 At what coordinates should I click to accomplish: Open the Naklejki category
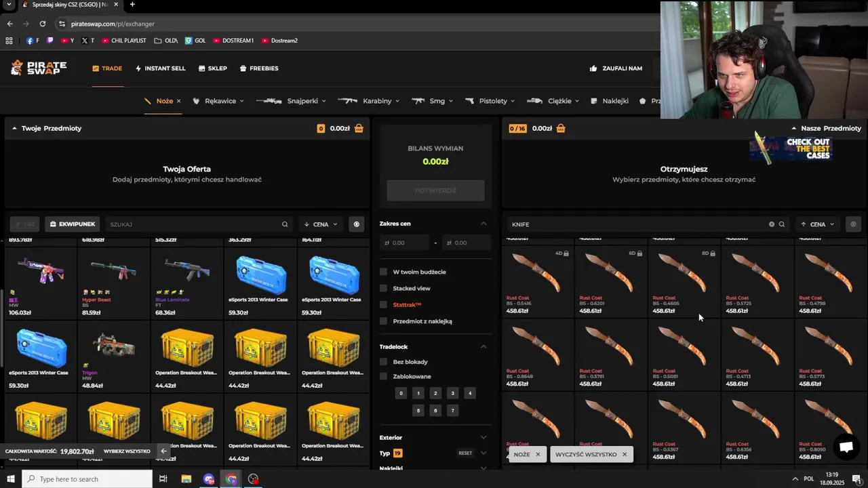point(610,101)
